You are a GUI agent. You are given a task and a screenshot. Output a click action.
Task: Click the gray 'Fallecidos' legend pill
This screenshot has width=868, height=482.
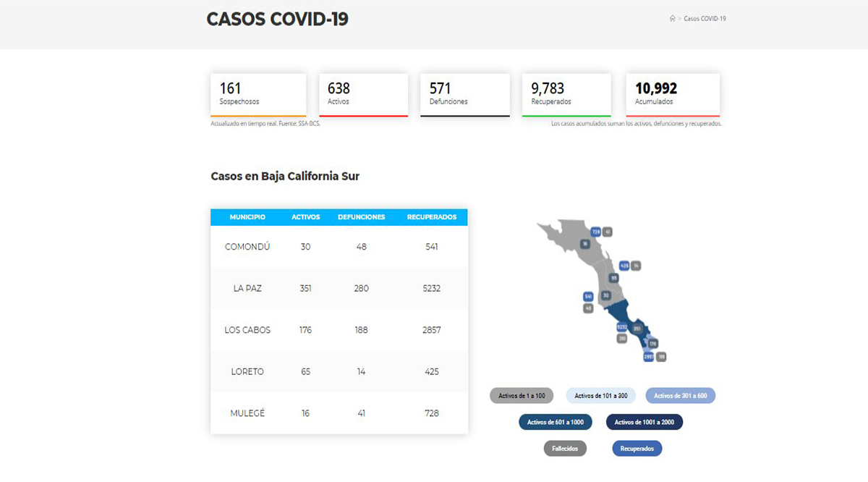[565, 449]
